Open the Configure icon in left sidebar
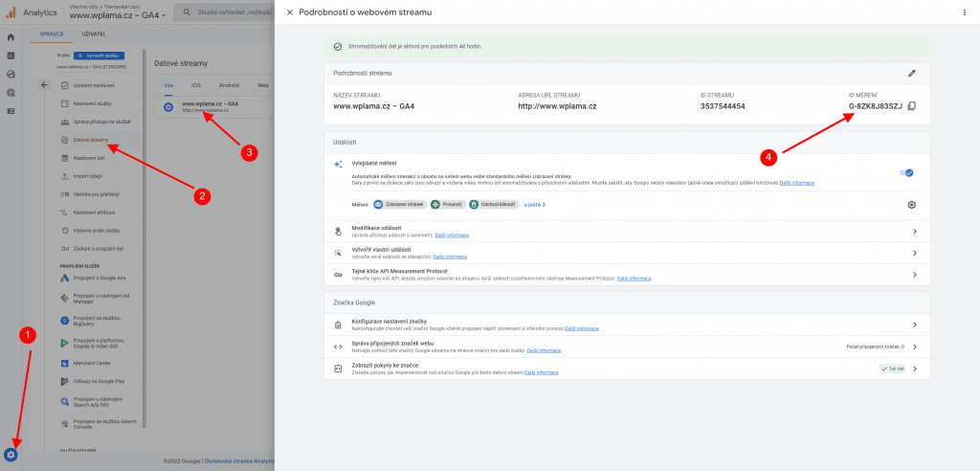This screenshot has height=471, width=980. tap(11, 111)
